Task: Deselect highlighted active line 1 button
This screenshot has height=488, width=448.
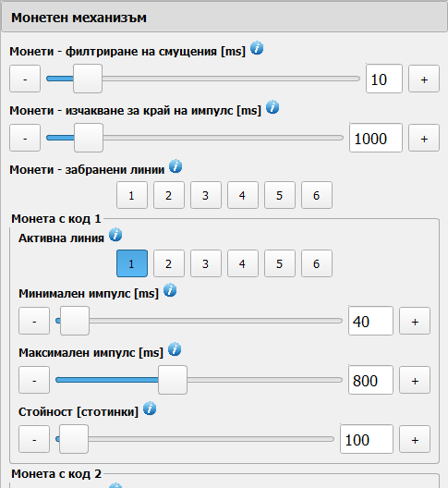Action: click(x=132, y=263)
